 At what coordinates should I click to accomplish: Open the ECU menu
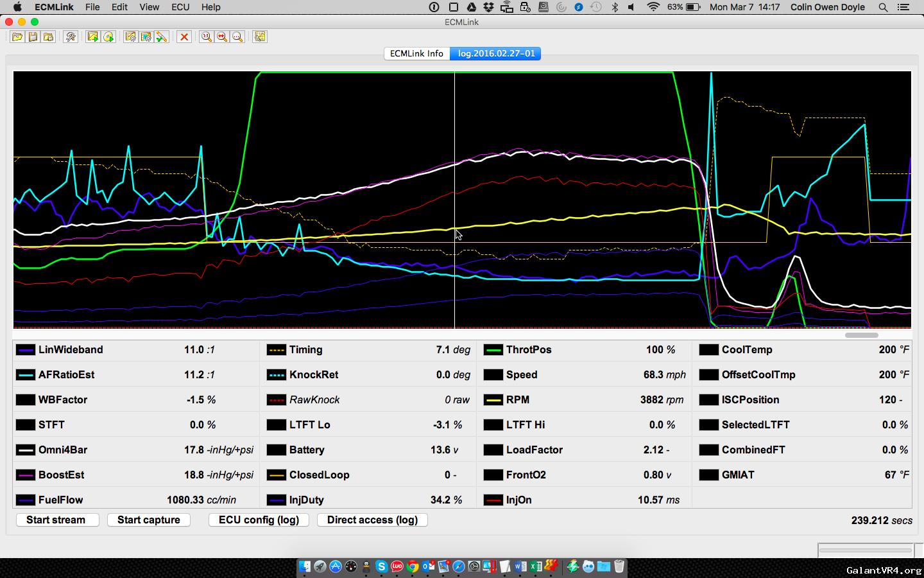coord(180,7)
